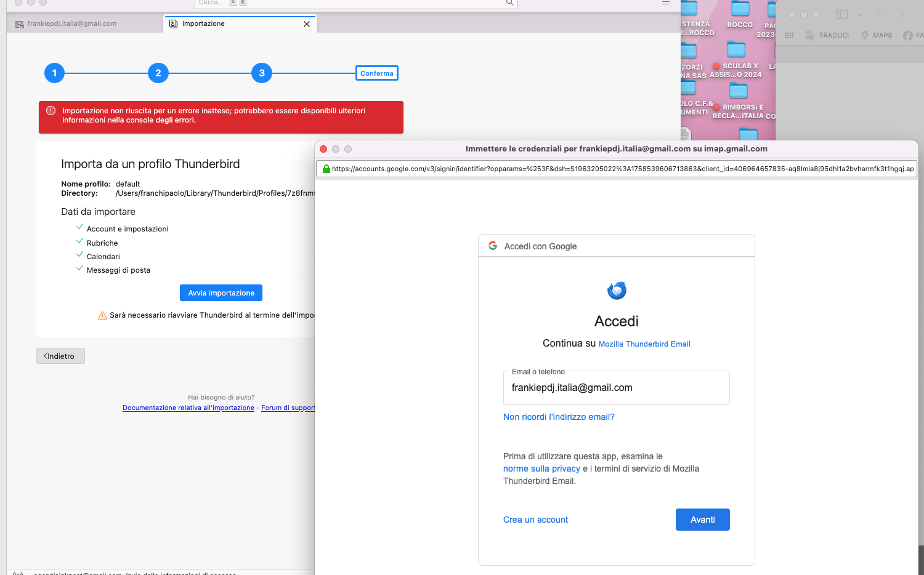The image size is (924, 575).
Task: Go to import step 3
Action: 262,73
